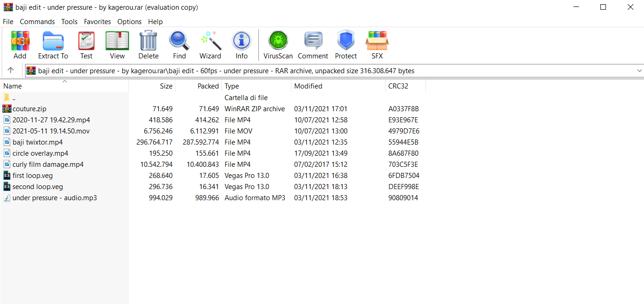Select the baji twixtor.mp4 file name

(x=38, y=142)
